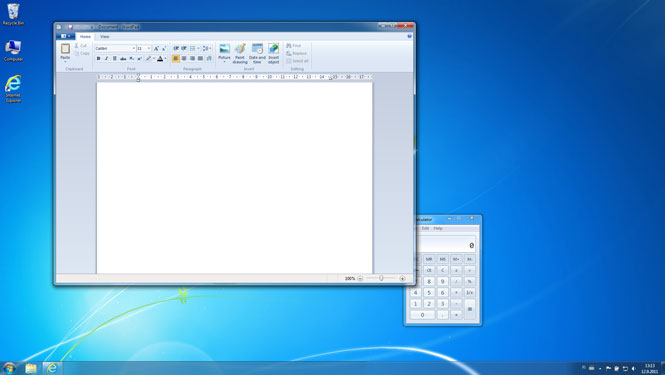The height and width of the screenshot is (375, 665).
Task: Click the Find button in Editing
Action: pyautogui.click(x=293, y=45)
